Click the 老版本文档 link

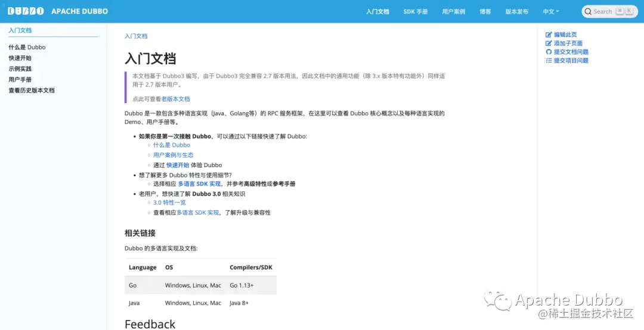176,98
